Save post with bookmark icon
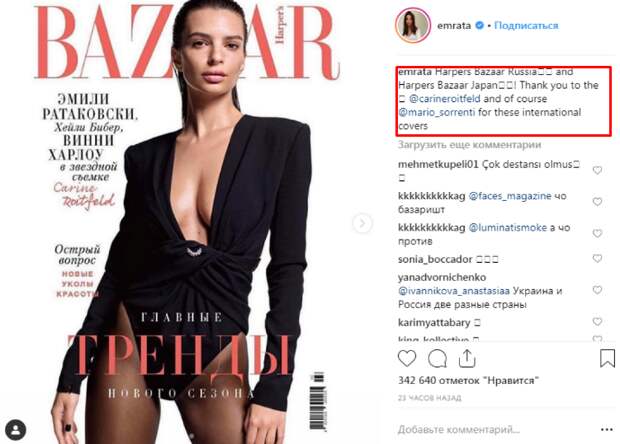 coord(607,358)
